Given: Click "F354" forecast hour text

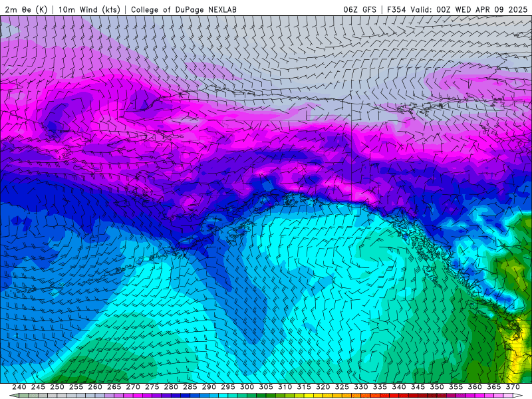Looking at the screenshot, I should (x=396, y=9).
